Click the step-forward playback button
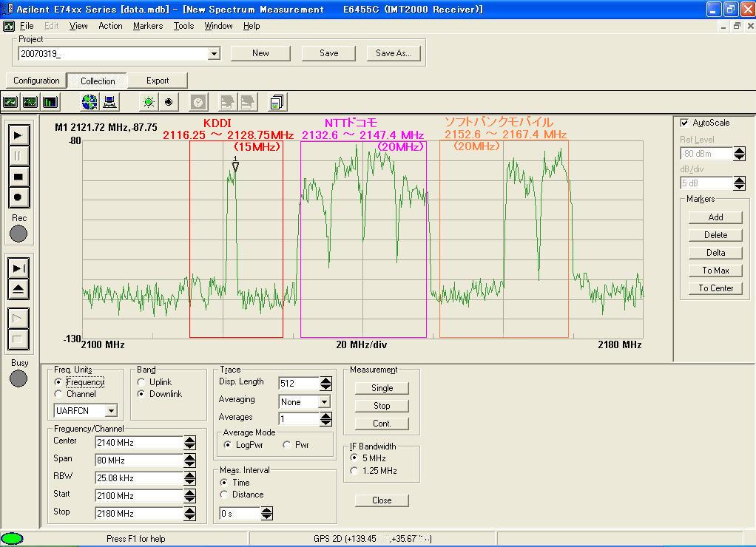This screenshot has height=547, width=756. 18,268
